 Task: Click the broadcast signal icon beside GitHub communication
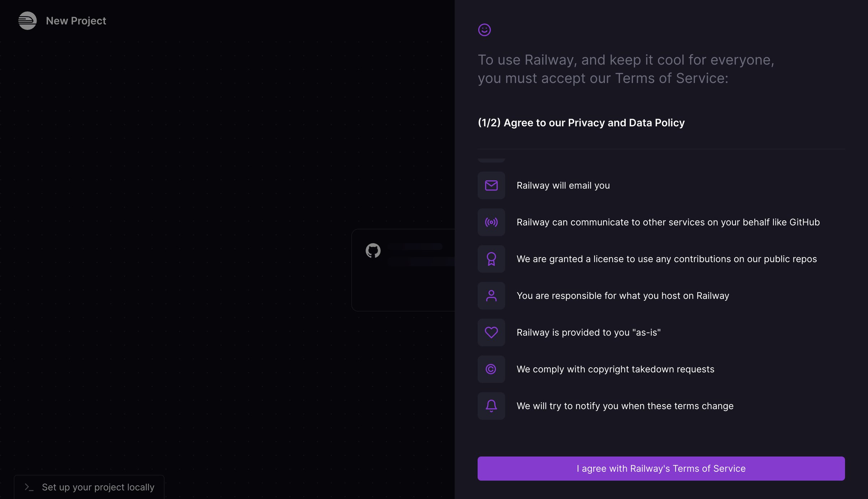(x=491, y=222)
